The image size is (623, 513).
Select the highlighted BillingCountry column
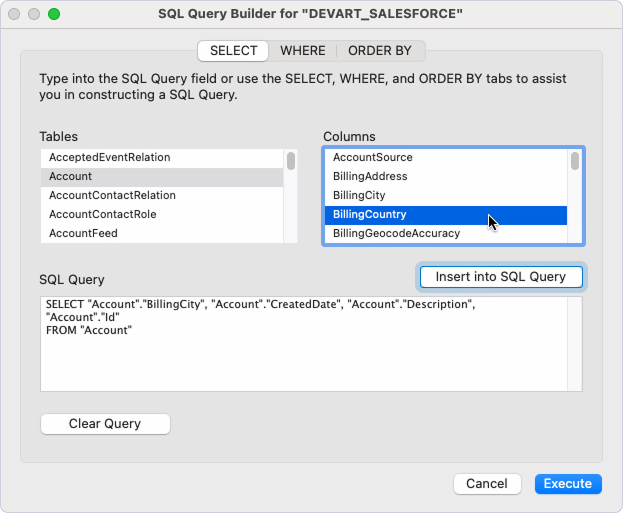coord(446,215)
